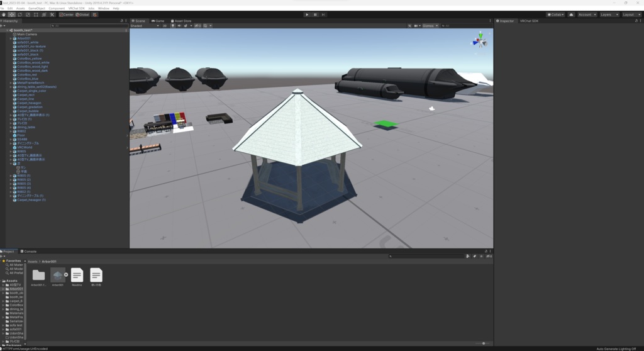The image size is (644, 351).
Task: Open the GameObject menu
Action: (36, 8)
